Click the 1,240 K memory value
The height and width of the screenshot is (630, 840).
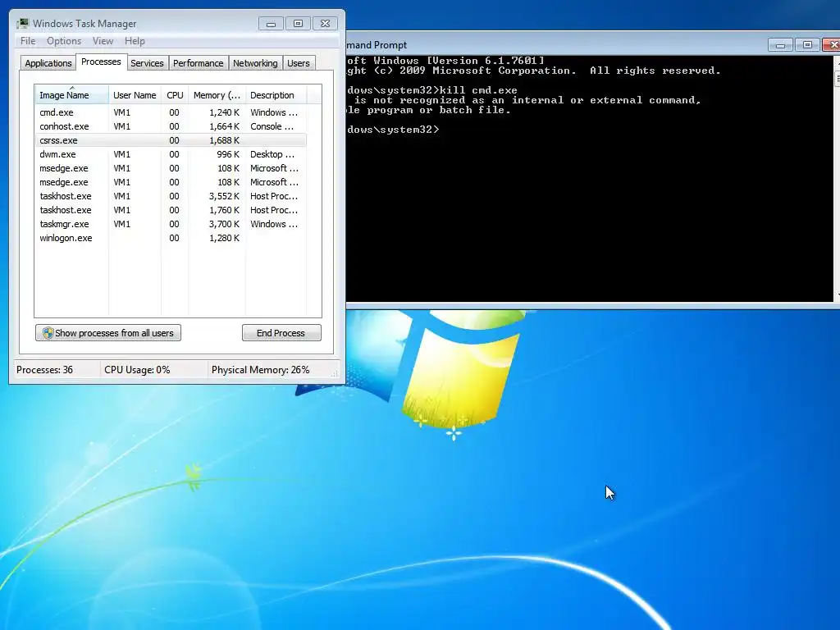tap(224, 112)
